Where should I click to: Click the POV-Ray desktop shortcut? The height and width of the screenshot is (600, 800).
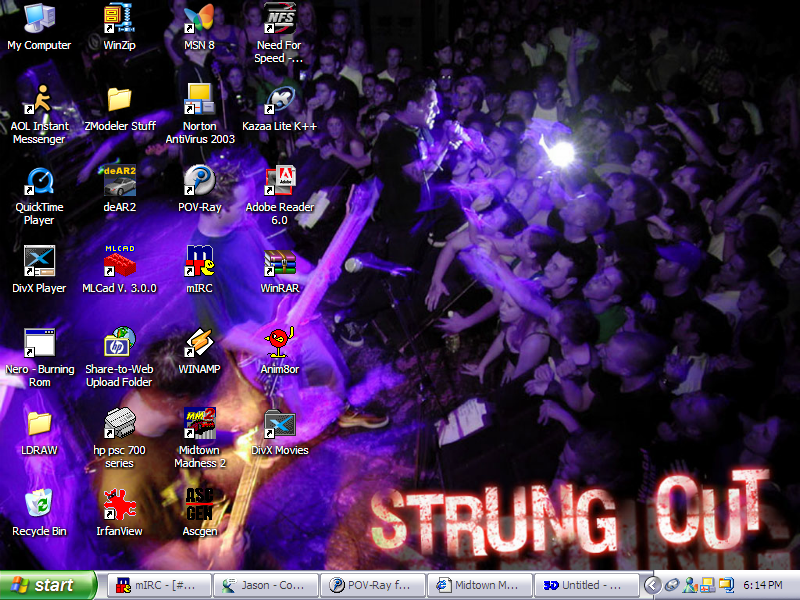[x=199, y=181]
